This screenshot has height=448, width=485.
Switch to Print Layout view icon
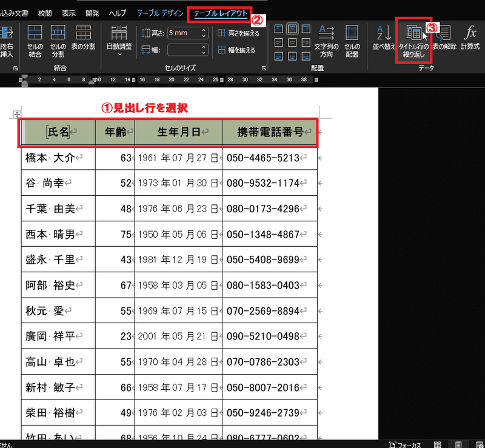click(x=458, y=444)
